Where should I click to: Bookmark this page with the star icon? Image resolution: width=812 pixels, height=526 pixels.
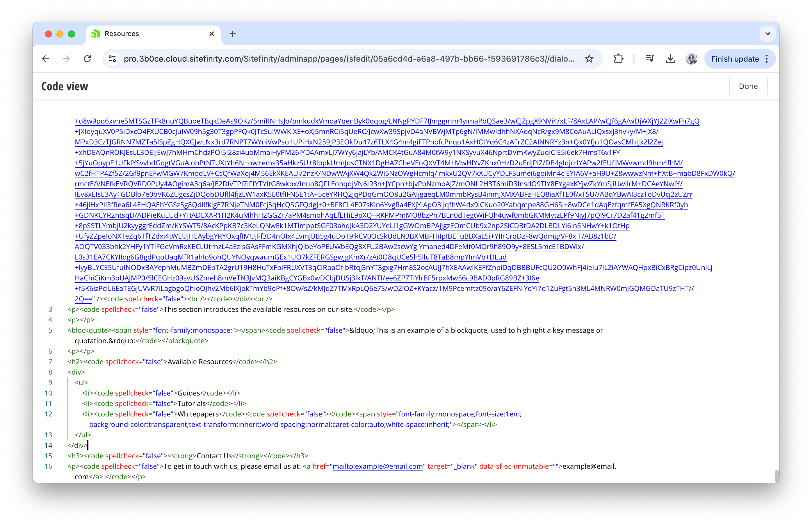click(589, 59)
